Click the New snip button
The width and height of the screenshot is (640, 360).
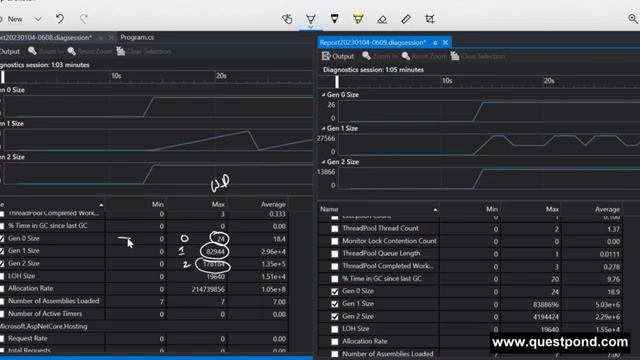11,19
